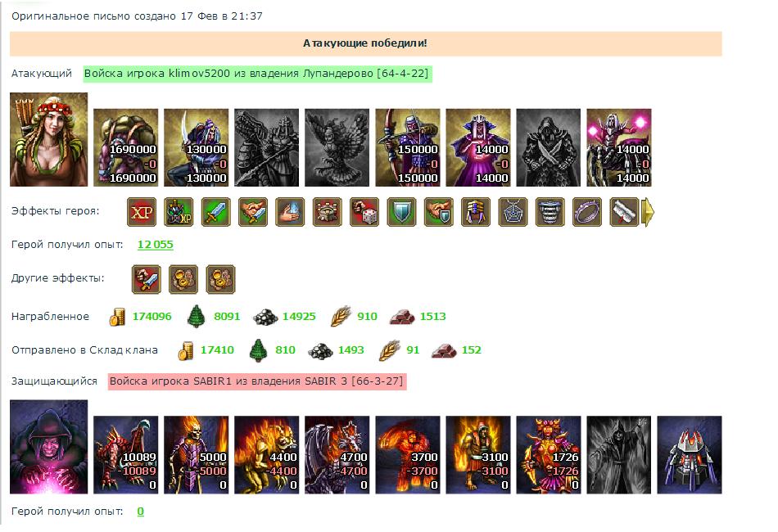The image size is (778, 532).
Task: Select the scroll hero effect icon
Action: coord(624,212)
